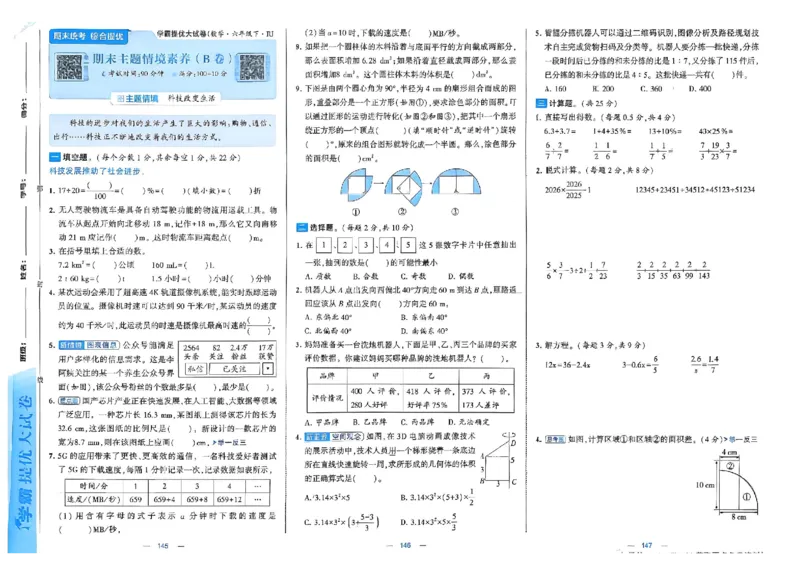The width and height of the screenshot is (800, 566).
Task: Click the '私信' button in public-account figure
Action: (x=195, y=368)
